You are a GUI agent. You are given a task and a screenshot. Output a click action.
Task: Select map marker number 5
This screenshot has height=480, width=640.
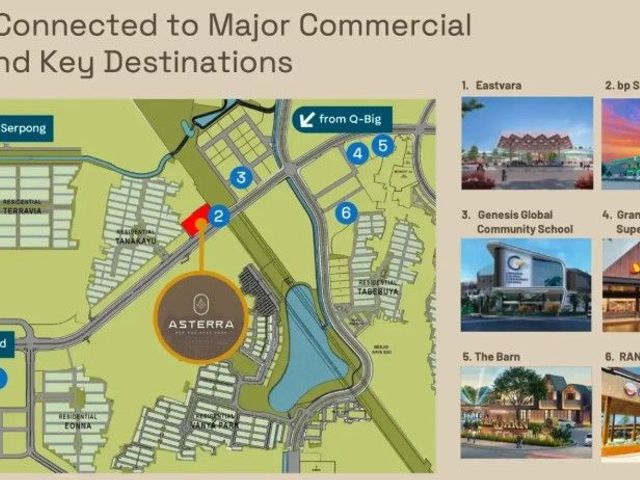click(383, 145)
